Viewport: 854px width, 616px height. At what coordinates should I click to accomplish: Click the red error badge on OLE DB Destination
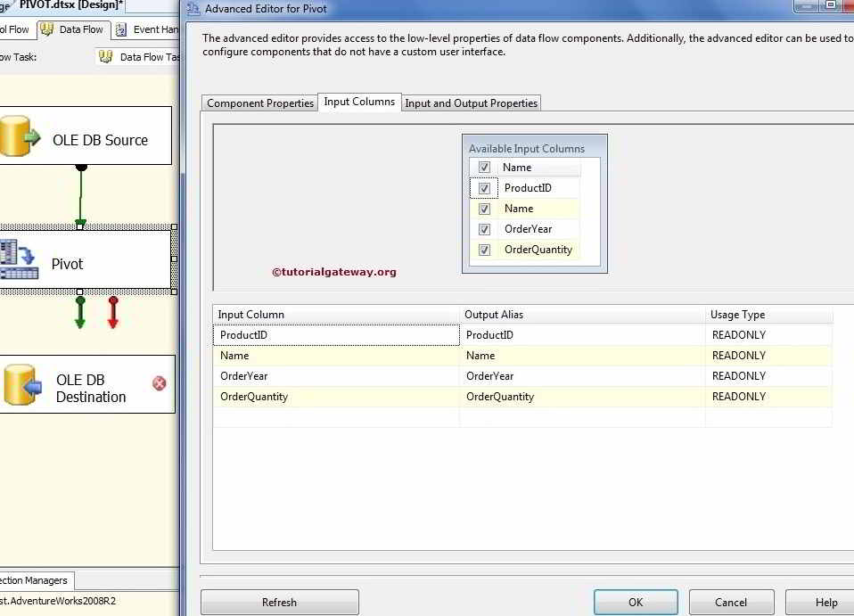pyautogui.click(x=159, y=381)
